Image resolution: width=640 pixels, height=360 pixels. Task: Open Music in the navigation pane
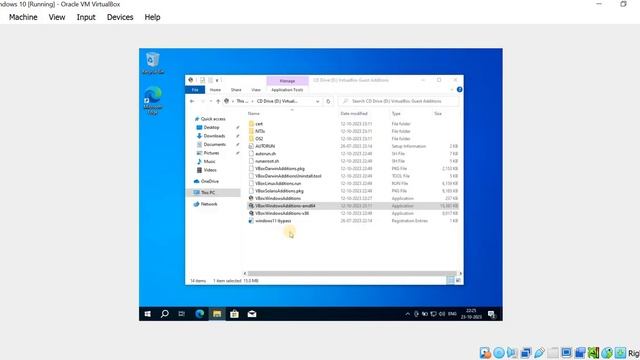coord(209,162)
